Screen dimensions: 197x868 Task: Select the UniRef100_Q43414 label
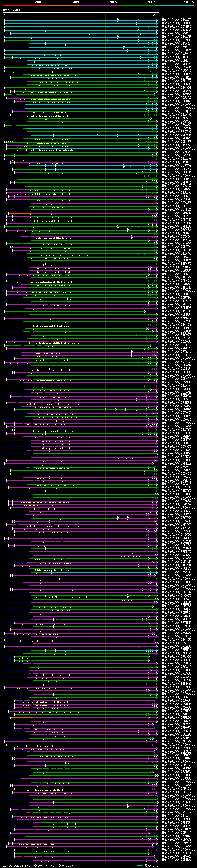tap(176, 43)
